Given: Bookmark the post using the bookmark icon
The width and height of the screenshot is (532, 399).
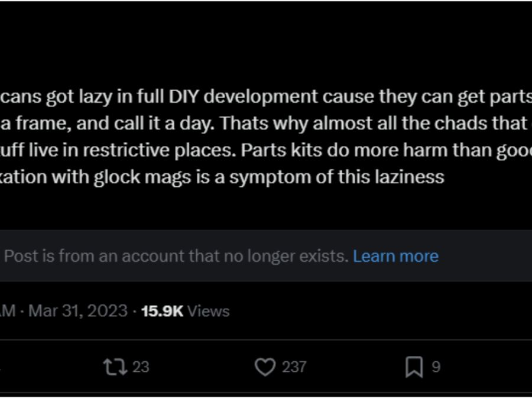Looking at the screenshot, I should tap(414, 366).
